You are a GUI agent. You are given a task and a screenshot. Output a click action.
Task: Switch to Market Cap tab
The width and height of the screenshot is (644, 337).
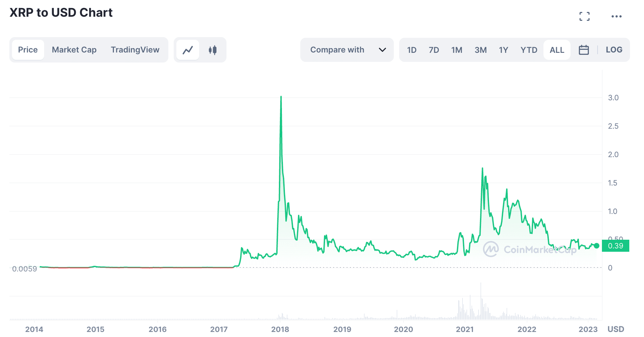[74, 50]
